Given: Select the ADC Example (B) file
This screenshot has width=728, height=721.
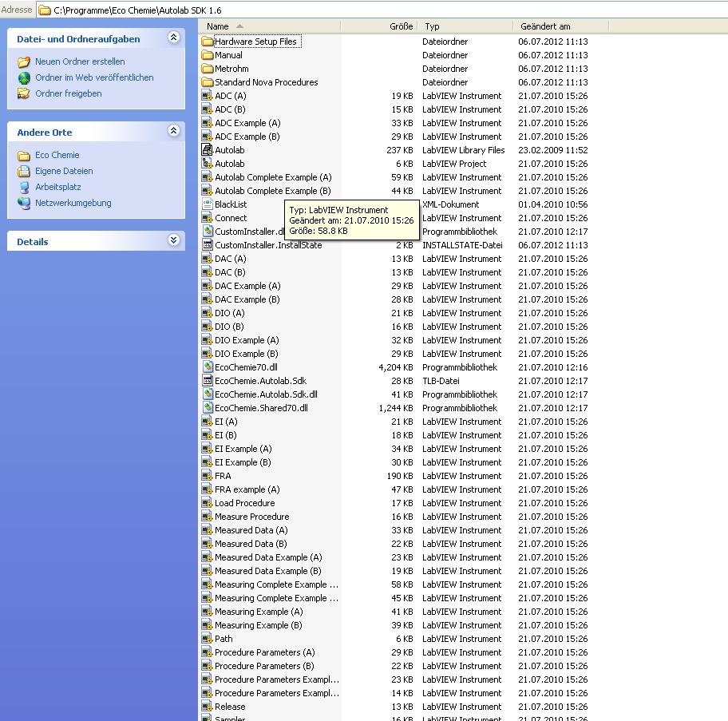Looking at the screenshot, I should pyautogui.click(x=247, y=137).
